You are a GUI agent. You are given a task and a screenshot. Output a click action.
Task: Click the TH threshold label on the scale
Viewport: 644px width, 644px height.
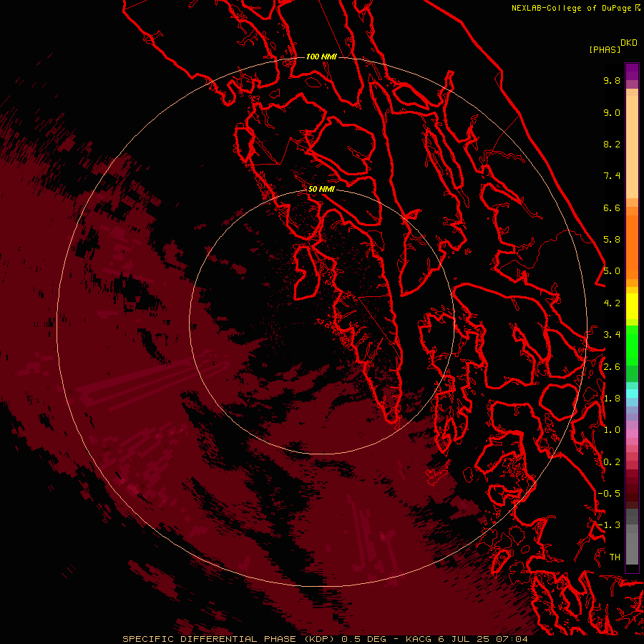click(615, 557)
